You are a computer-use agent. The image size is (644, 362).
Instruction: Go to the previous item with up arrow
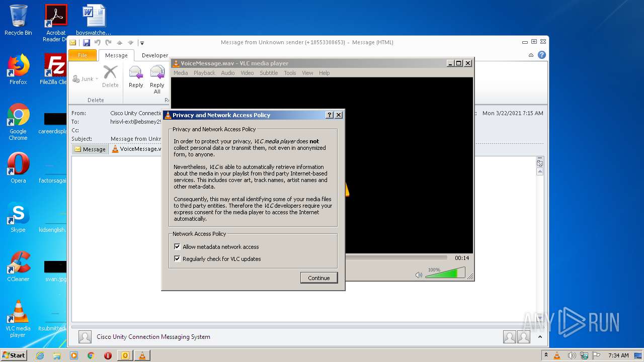(x=120, y=43)
